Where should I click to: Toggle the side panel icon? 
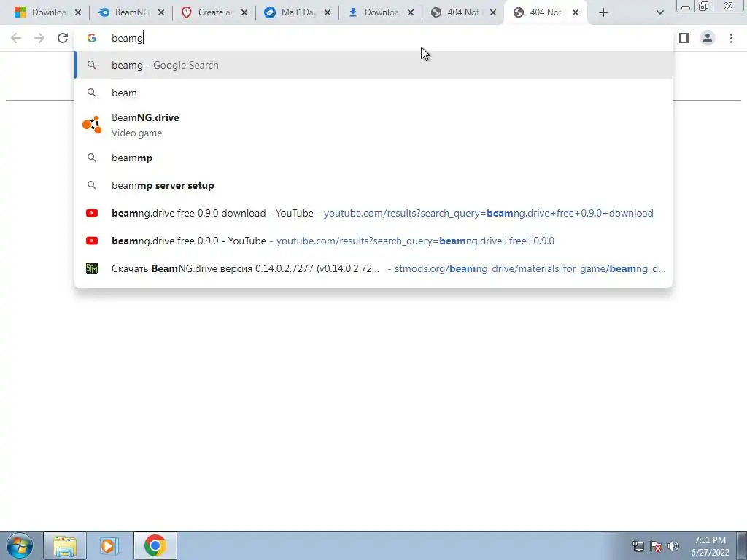(684, 38)
